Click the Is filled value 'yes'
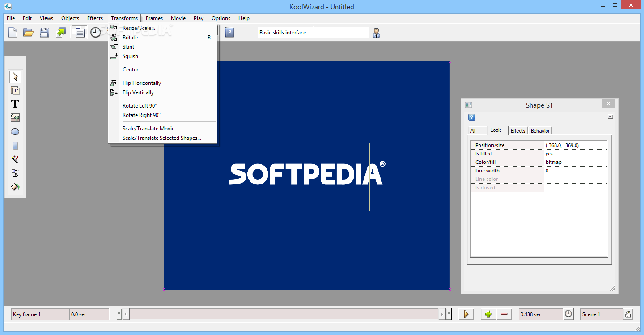 pyautogui.click(x=549, y=154)
